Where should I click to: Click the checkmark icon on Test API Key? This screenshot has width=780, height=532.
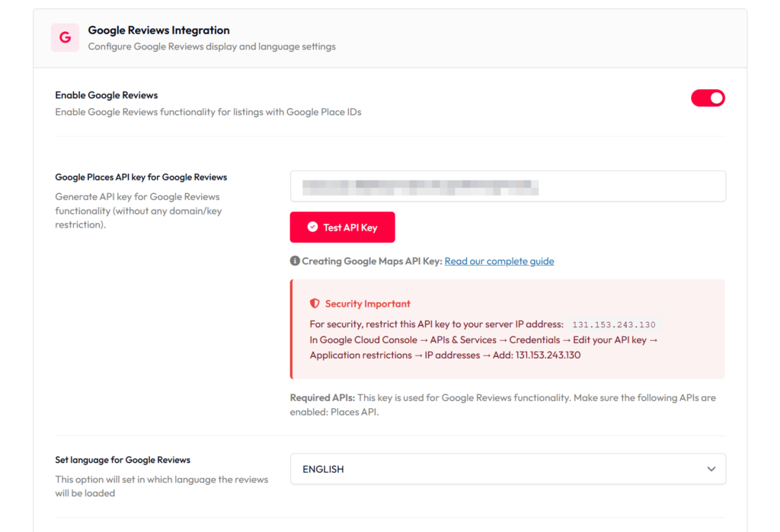312,227
